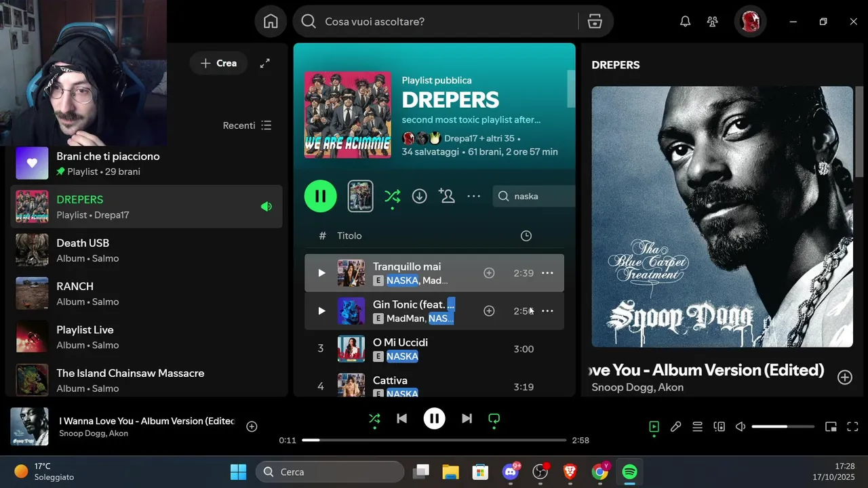Toggle shuffle in the player bar
The width and height of the screenshot is (868, 488).
(x=374, y=418)
